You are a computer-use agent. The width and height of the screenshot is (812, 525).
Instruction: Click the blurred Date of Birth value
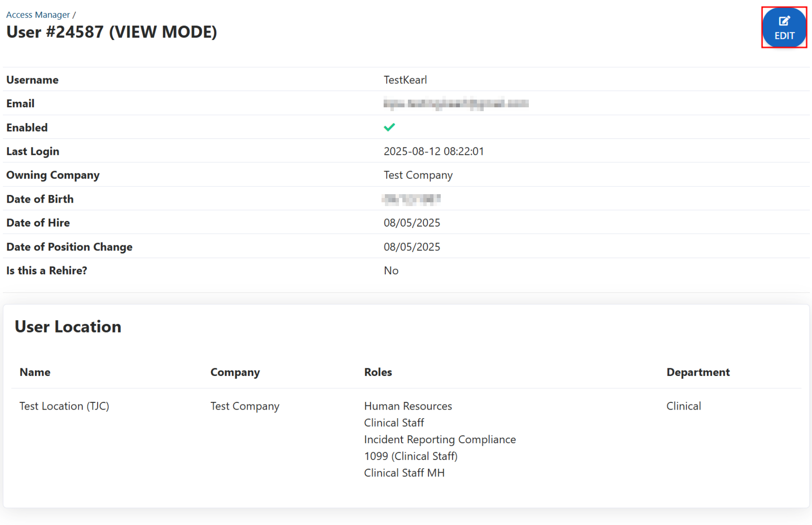tap(411, 199)
